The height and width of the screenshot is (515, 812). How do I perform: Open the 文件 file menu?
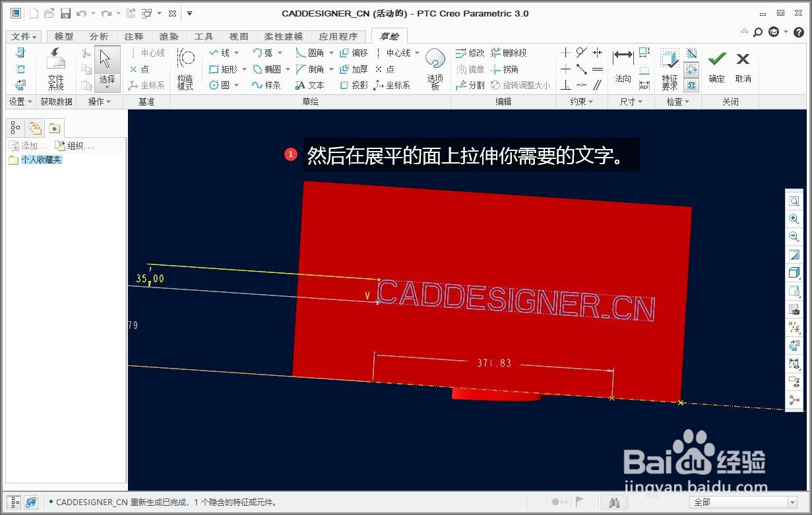(x=24, y=37)
